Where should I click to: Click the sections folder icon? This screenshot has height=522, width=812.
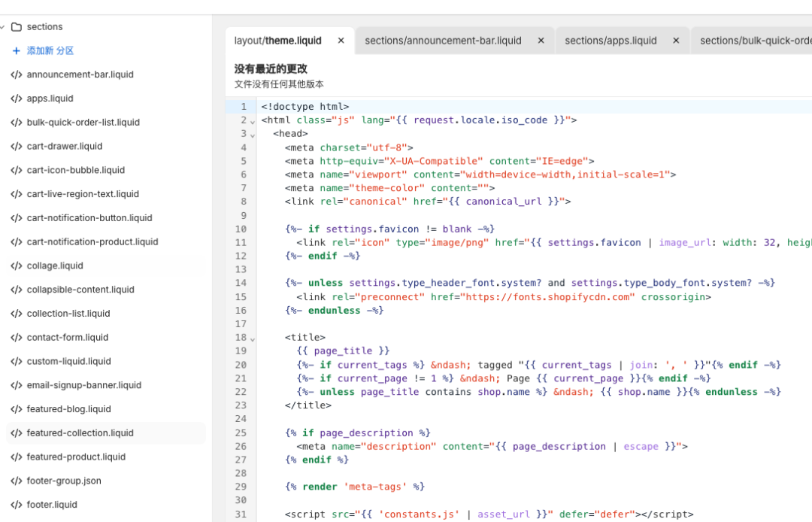pos(17,27)
